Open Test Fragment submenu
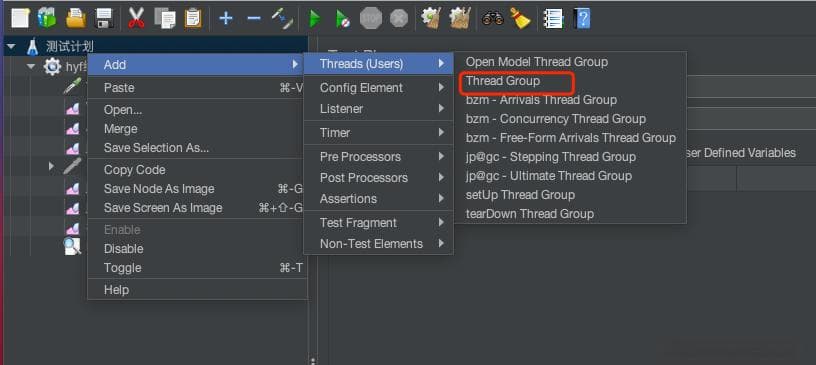 click(378, 223)
